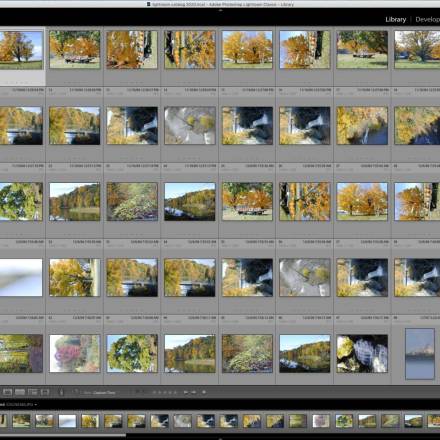Select the highlighted lone autumn tree photo
The height and width of the screenshot is (440, 440).
point(21,50)
